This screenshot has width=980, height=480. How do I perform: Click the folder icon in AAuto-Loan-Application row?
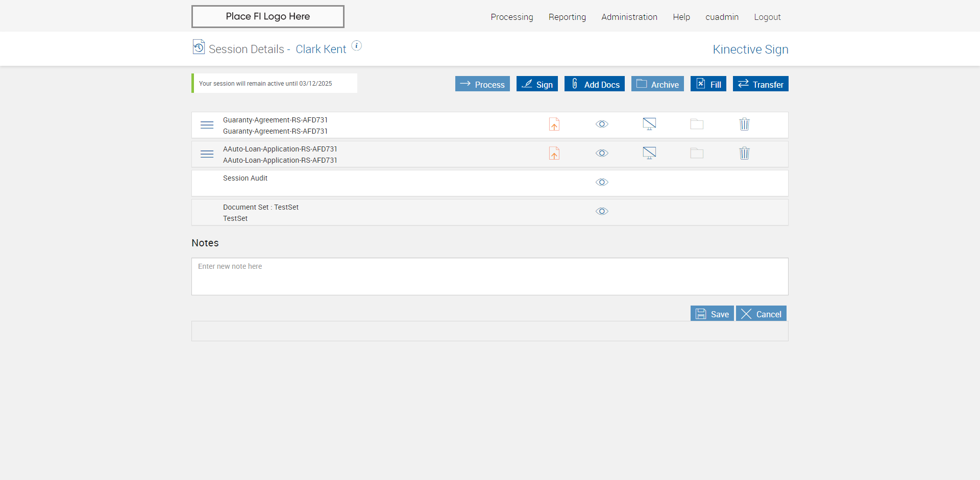697,153
